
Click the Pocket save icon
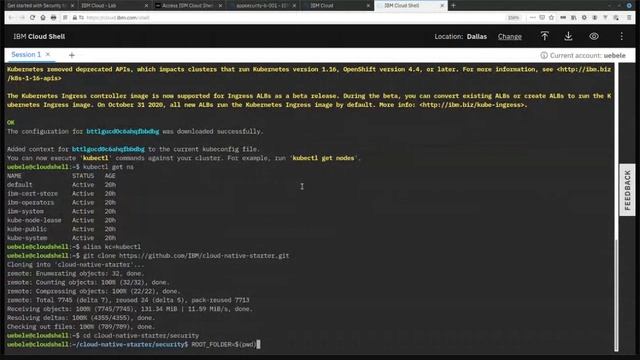[542, 18]
